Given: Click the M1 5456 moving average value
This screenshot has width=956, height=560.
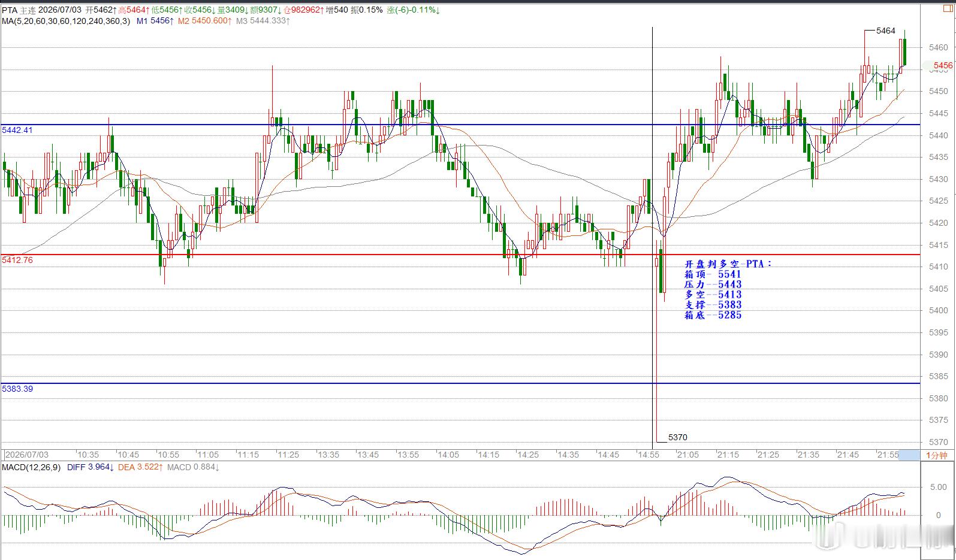Looking at the screenshot, I should [155, 21].
